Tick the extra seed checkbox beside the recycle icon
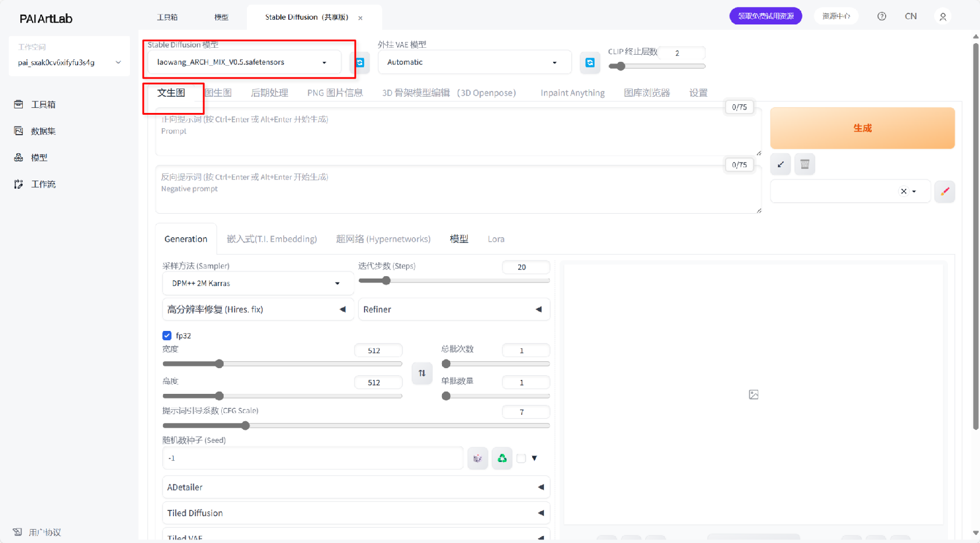This screenshot has height=543, width=980. coord(521,459)
